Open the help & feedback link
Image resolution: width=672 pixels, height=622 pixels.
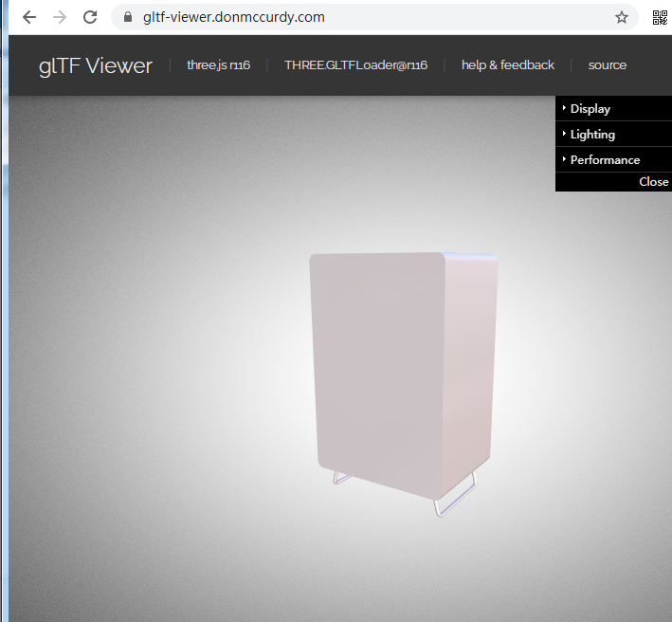(x=508, y=65)
